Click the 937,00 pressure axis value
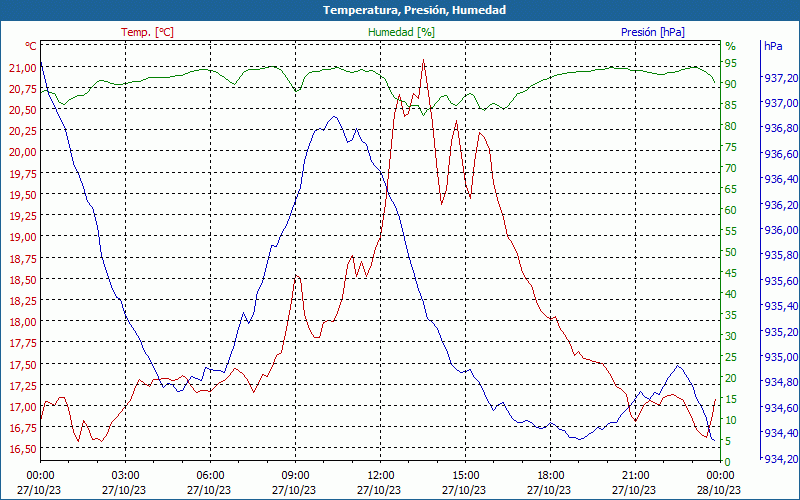The height and width of the screenshot is (500, 800). pyautogui.click(x=781, y=103)
